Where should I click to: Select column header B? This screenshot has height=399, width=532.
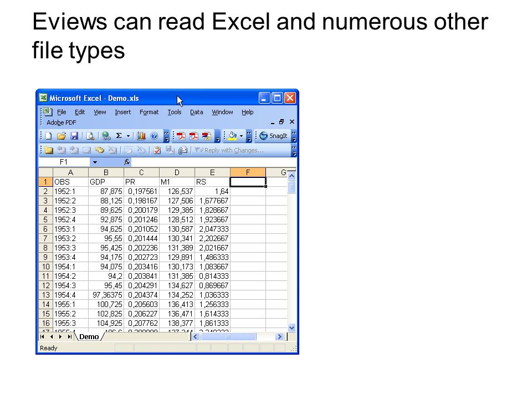coord(106,172)
